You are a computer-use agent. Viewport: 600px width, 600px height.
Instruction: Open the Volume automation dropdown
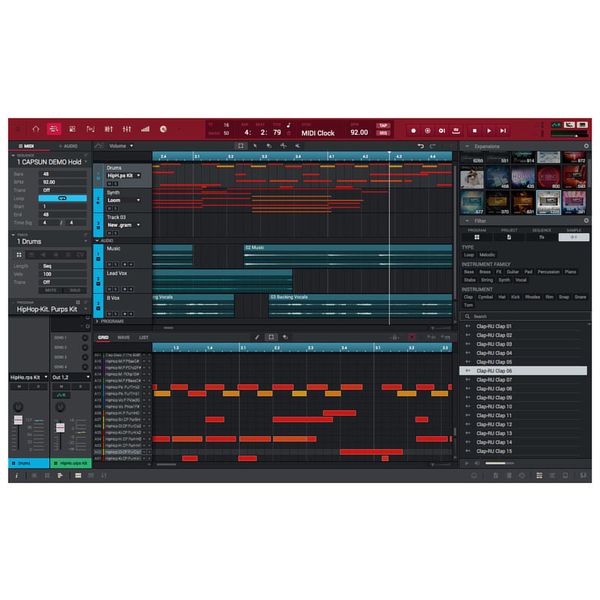coord(121,146)
